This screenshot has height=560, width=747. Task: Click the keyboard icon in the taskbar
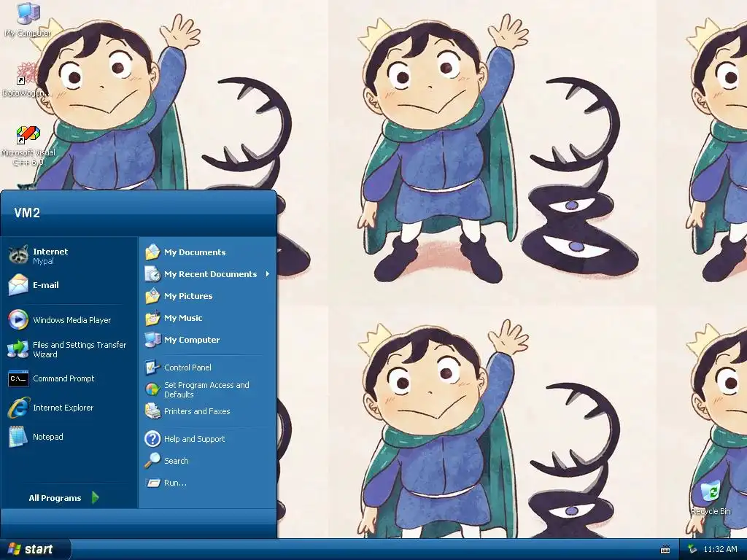coord(665,550)
